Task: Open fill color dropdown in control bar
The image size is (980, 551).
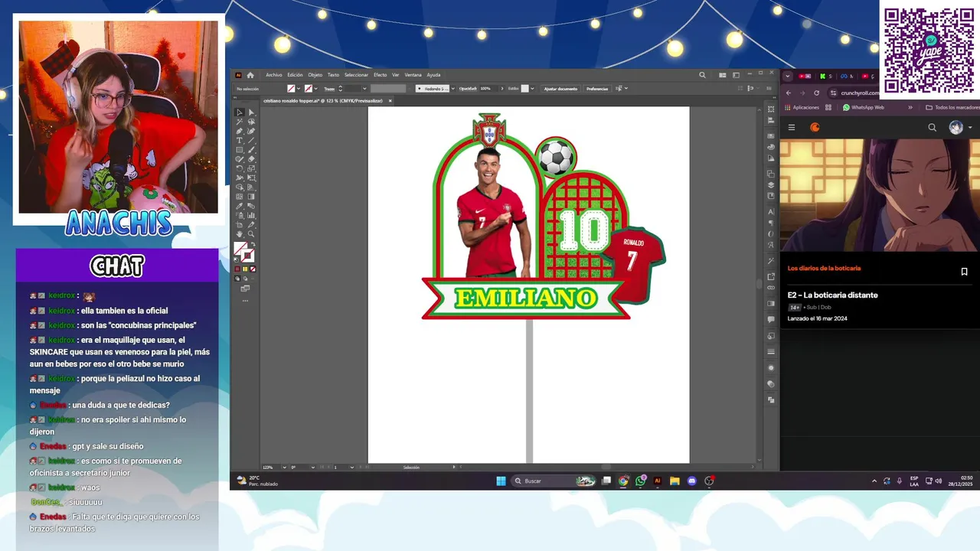Action: 299,89
